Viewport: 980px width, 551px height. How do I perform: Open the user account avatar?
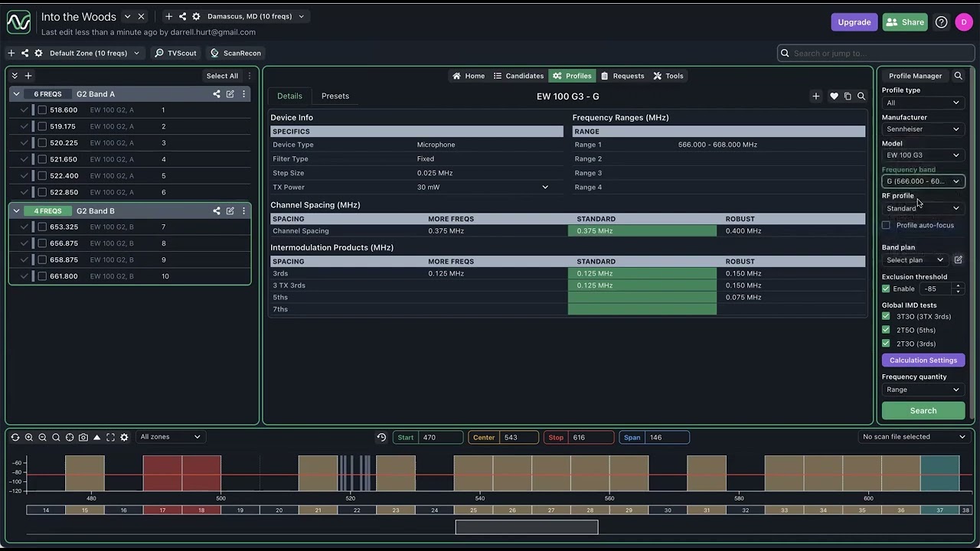[x=963, y=22]
